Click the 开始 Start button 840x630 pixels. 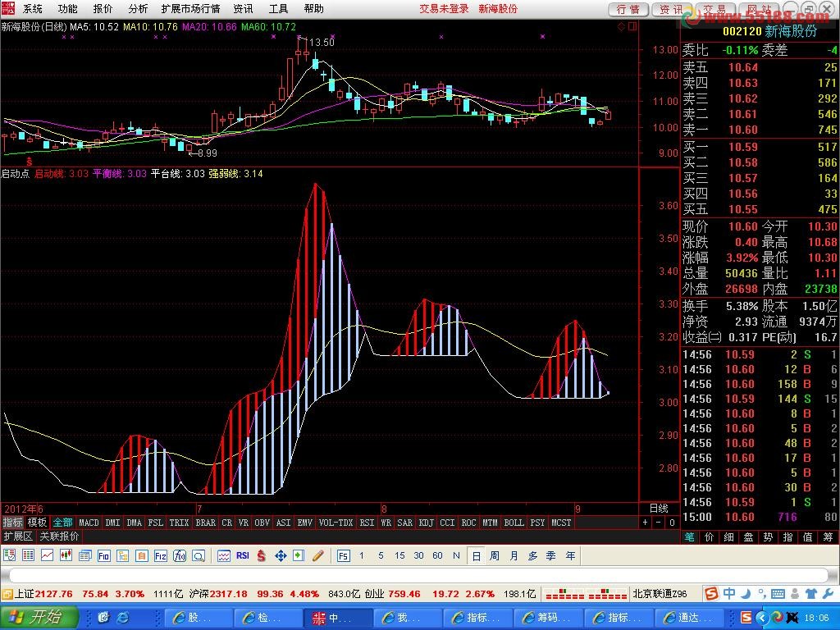point(39,617)
